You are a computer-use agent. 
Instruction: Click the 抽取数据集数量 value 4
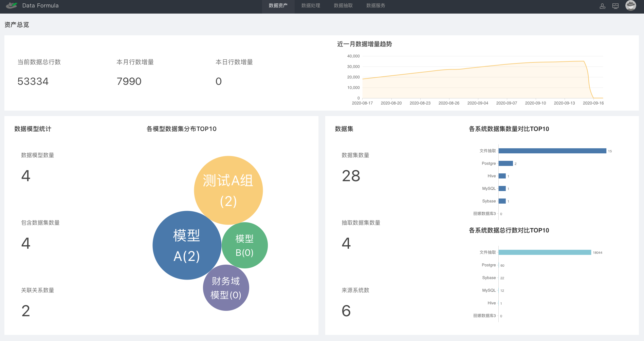point(346,243)
